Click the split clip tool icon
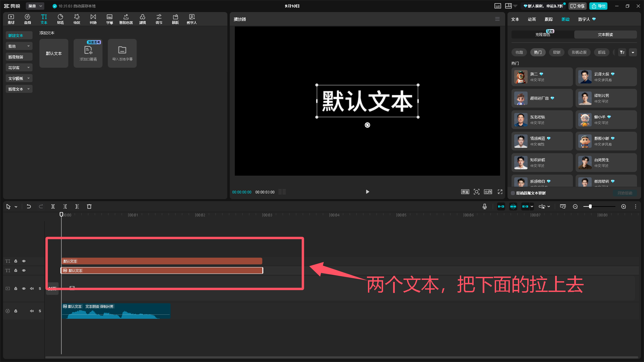 [x=53, y=206]
